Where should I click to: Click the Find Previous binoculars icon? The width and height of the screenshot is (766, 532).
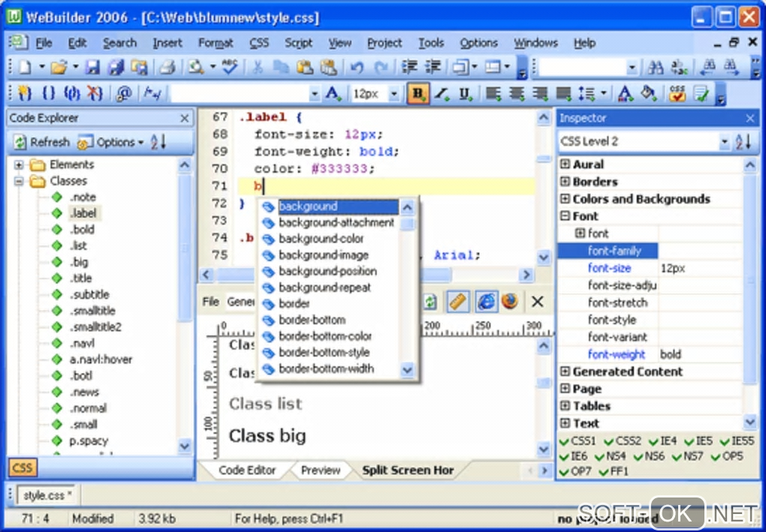[x=707, y=67]
